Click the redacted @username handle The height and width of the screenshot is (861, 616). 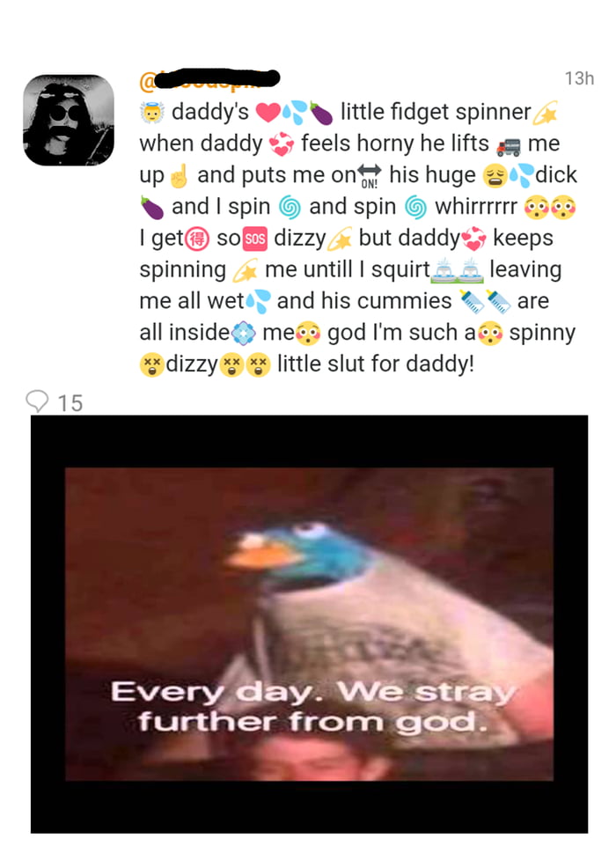pos(209,79)
